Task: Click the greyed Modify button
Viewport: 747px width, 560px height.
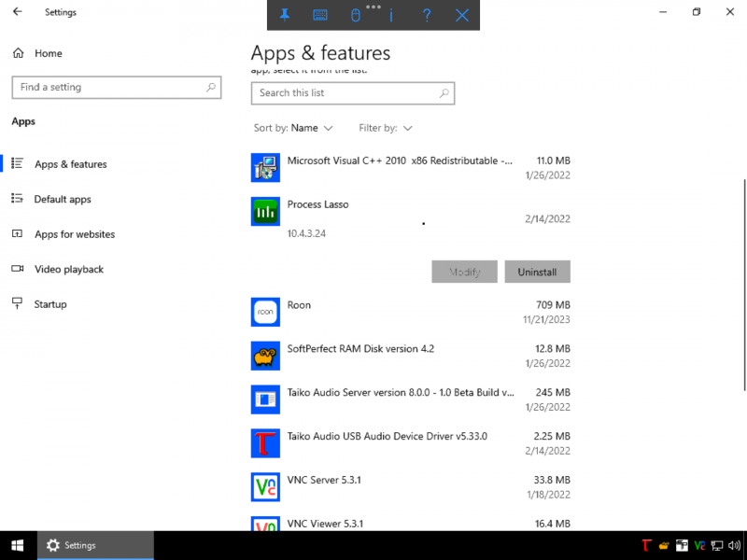Action: (x=464, y=272)
